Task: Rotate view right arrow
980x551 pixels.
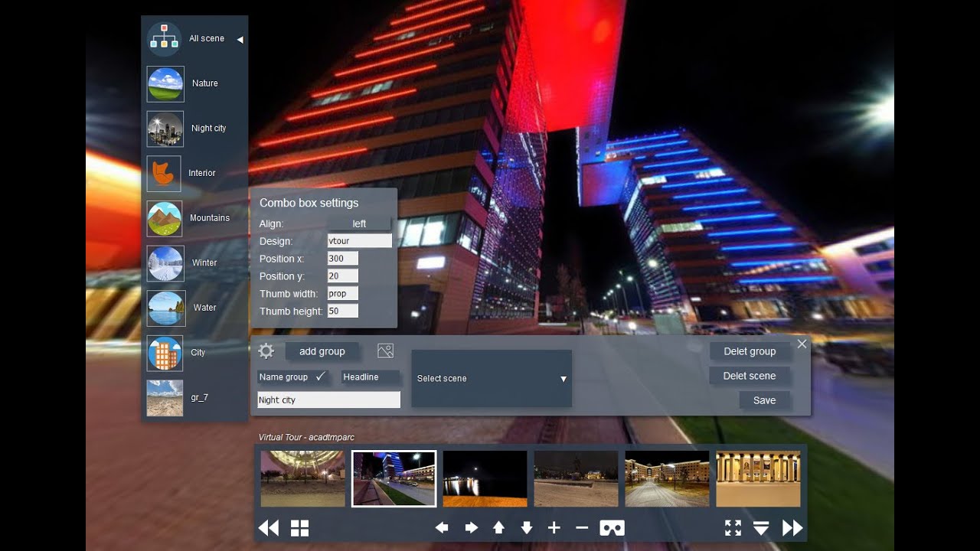Action: (471, 528)
